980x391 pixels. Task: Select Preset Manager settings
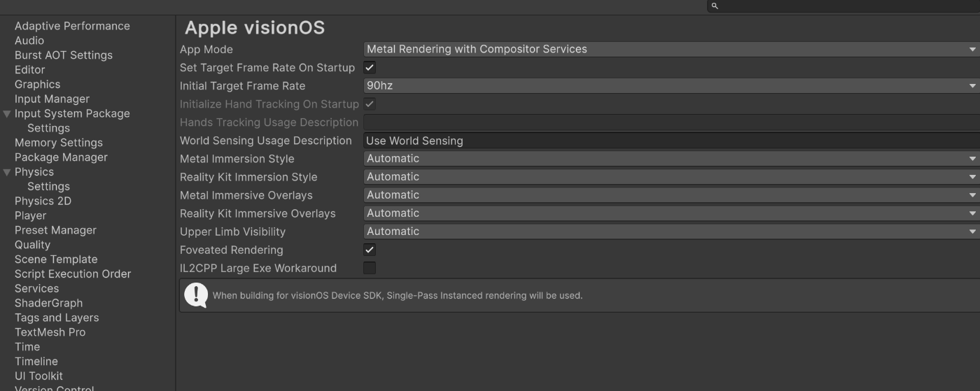click(x=55, y=230)
